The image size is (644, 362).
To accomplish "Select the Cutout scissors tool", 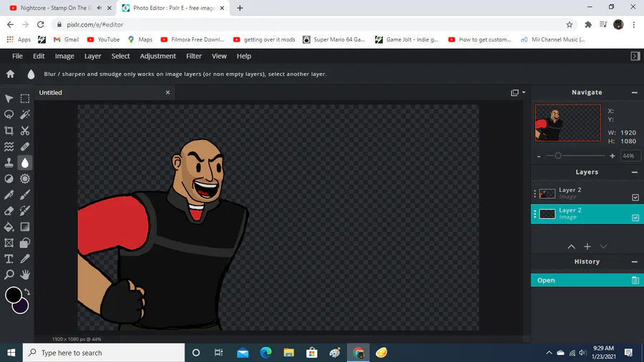I will tap(25, 130).
